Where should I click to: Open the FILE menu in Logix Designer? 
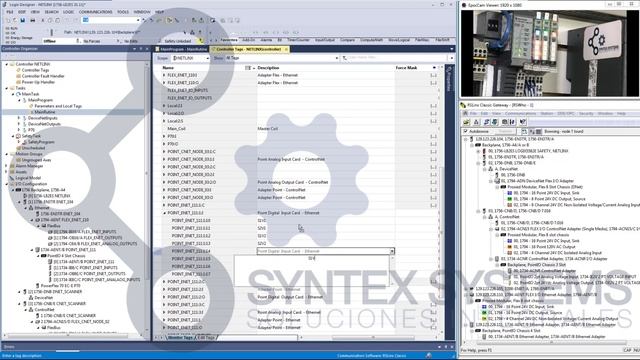(9, 12)
